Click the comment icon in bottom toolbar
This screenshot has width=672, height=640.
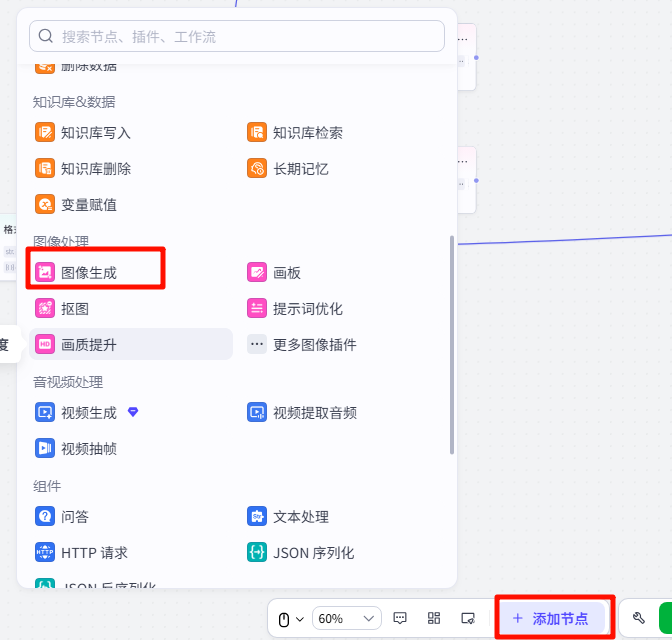[x=400, y=618]
